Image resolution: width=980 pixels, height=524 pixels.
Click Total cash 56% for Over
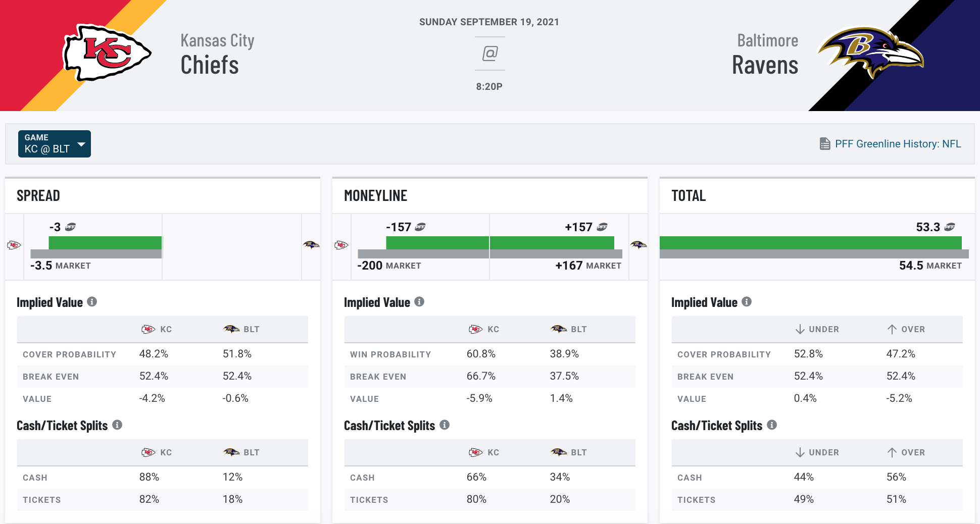896,477
